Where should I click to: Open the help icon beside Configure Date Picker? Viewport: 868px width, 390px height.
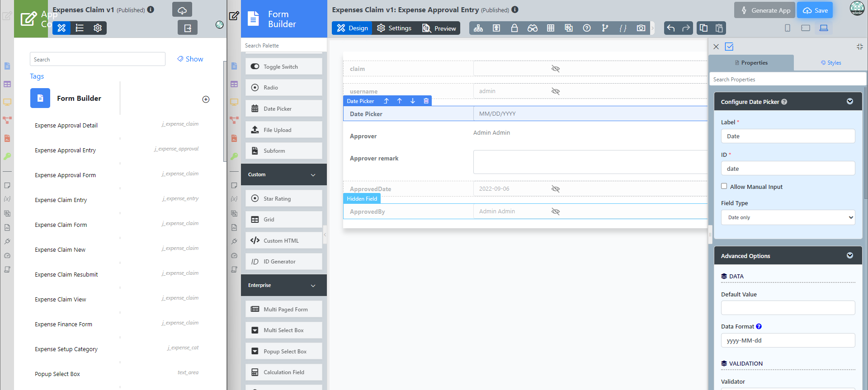(784, 102)
